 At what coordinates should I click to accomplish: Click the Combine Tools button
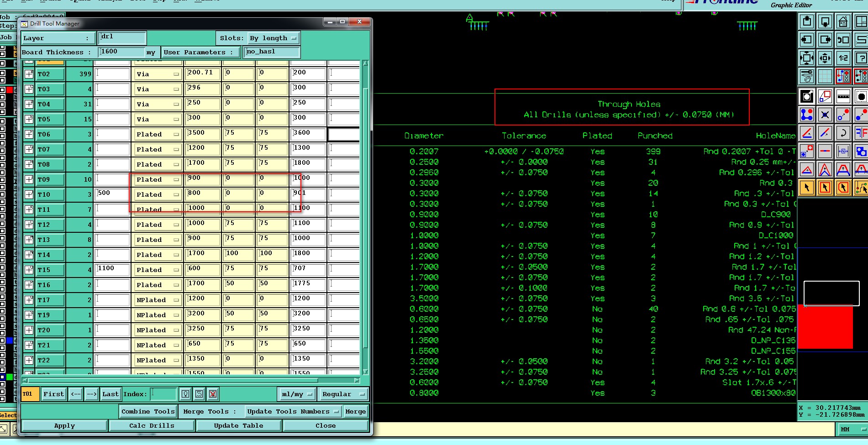point(148,411)
